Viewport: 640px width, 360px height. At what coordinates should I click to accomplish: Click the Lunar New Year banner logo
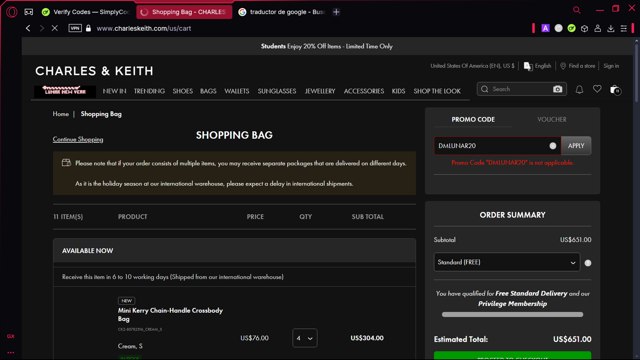pos(65,90)
